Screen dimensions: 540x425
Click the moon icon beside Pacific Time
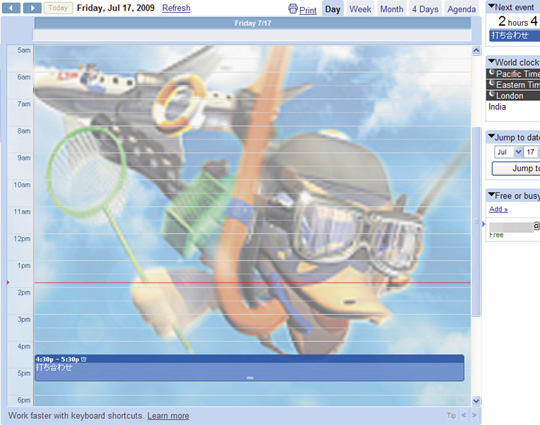coord(492,73)
